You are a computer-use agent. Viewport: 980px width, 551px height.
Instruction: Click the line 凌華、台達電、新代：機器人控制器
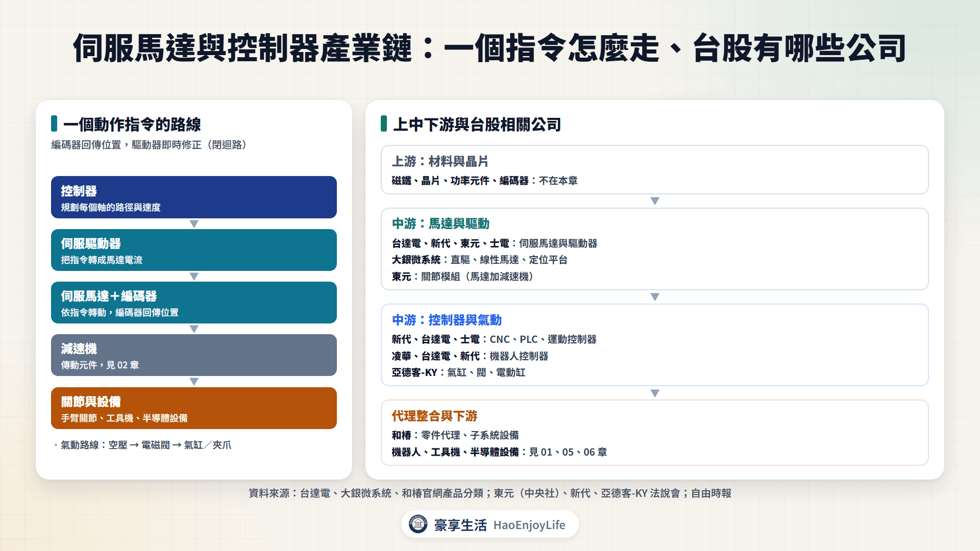tap(470, 356)
